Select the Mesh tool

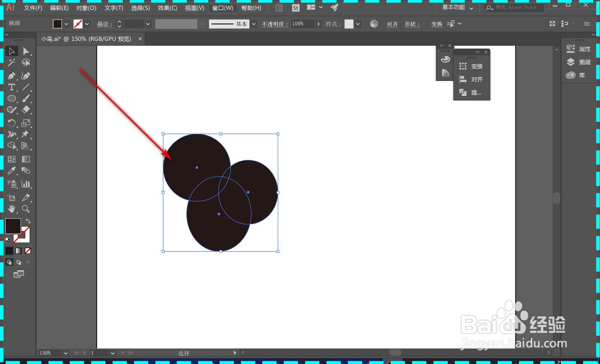pyautogui.click(x=12, y=159)
